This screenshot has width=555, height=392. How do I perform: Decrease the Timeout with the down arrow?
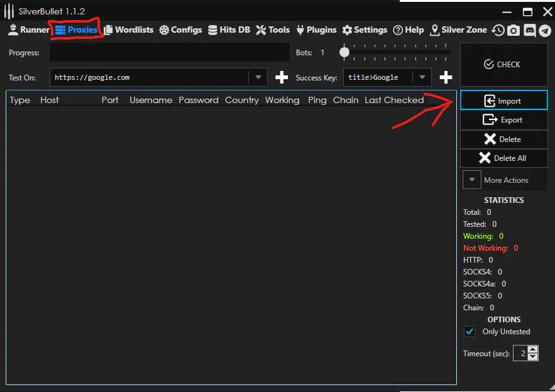533,357
